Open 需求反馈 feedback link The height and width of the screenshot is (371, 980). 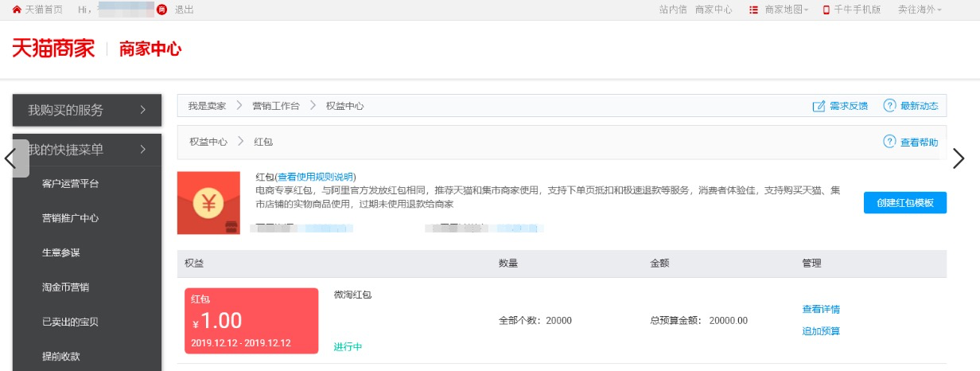[849, 106]
